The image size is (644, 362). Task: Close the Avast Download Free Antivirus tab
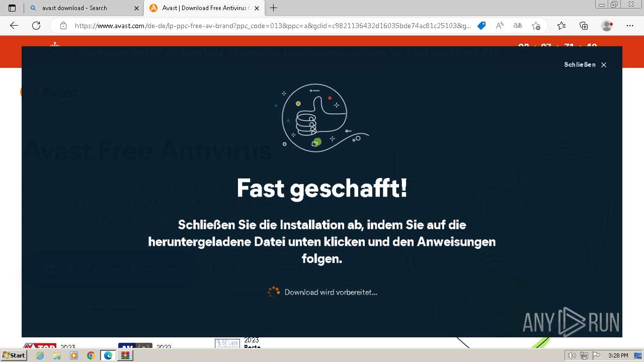pyautogui.click(x=257, y=8)
